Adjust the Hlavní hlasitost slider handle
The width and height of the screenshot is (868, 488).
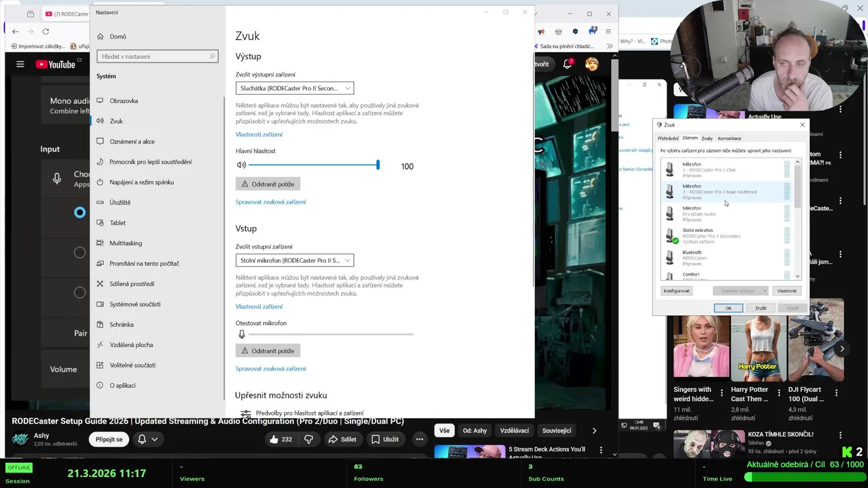click(378, 165)
